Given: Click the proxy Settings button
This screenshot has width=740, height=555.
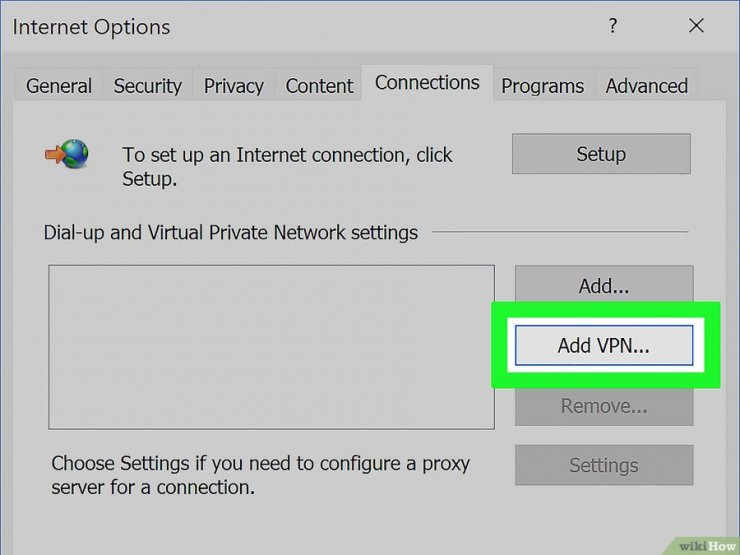Looking at the screenshot, I should pos(604,465).
